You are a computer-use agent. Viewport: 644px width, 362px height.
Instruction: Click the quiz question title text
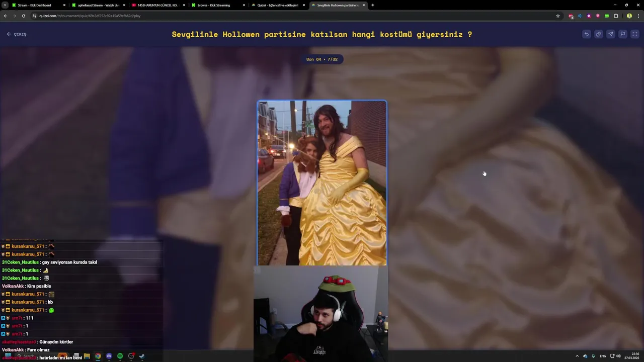(x=322, y=34)
